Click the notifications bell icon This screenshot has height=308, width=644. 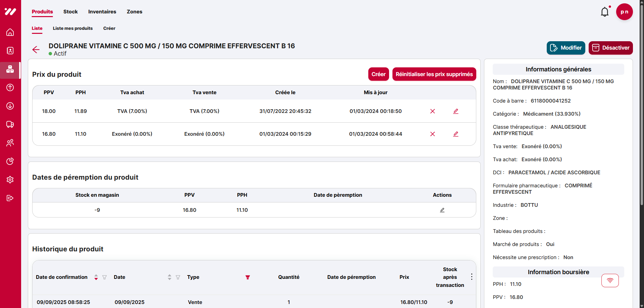coord(605,11)
